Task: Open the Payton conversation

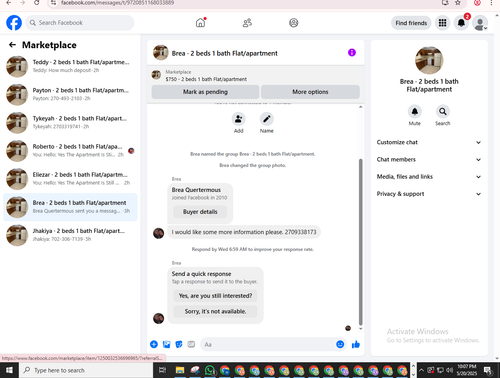Action: point(70,94)
